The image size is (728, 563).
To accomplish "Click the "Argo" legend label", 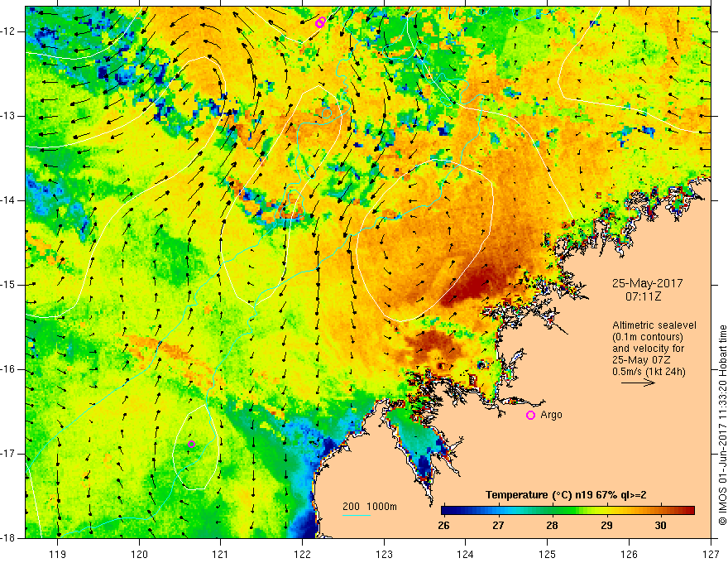I will (x=551, y=415).
